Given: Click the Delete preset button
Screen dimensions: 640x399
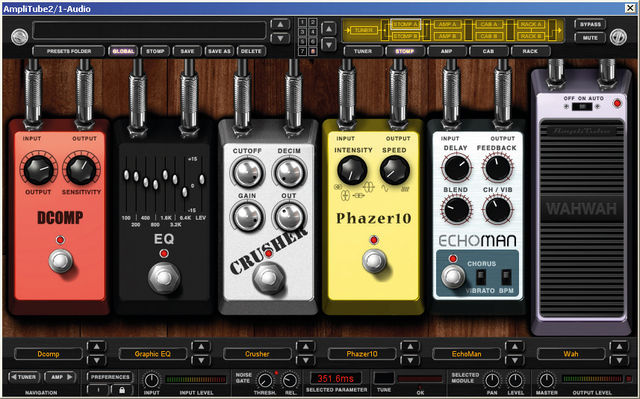Looking at the screenshot, I should click(x=251, y=51).
